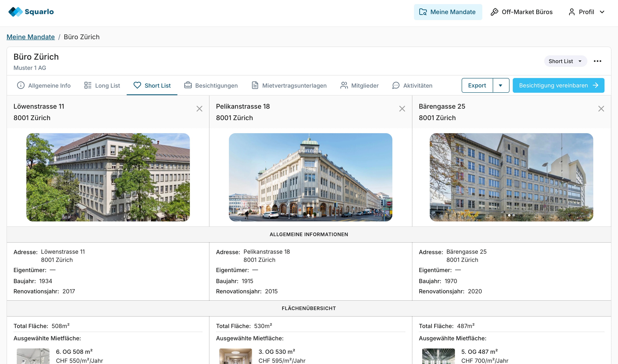The width and height of the screenshot is (618, 364).
Task: Follow the Meine Mandate breadcrumb link
Action: click(31, 37)
